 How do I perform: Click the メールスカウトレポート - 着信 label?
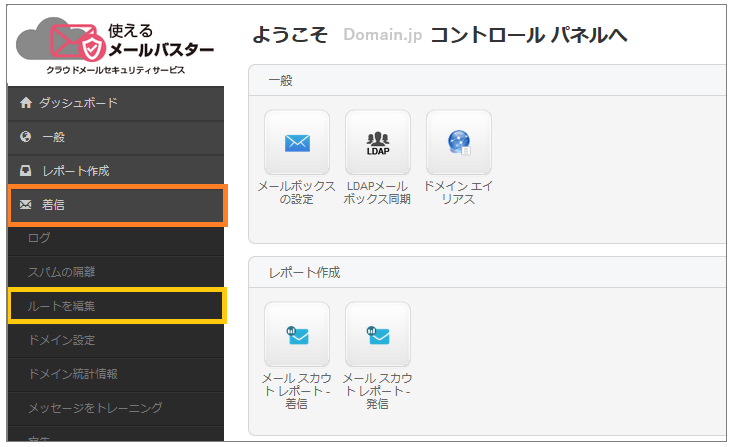click(297, 391)
